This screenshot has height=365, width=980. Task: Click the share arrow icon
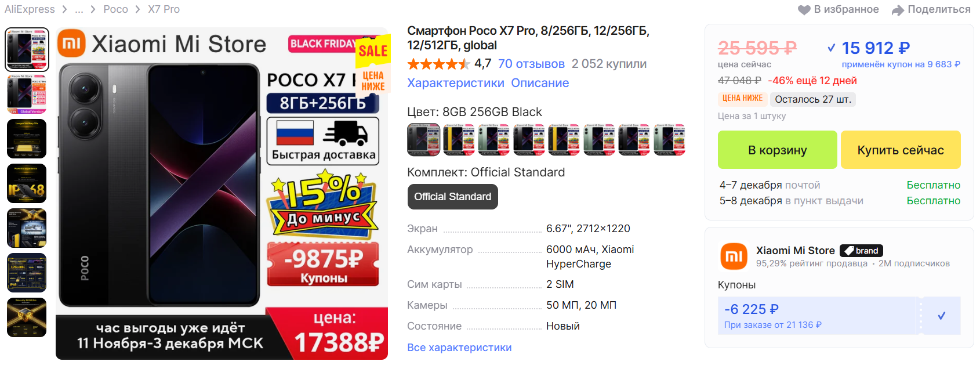(x=898, y=10)
